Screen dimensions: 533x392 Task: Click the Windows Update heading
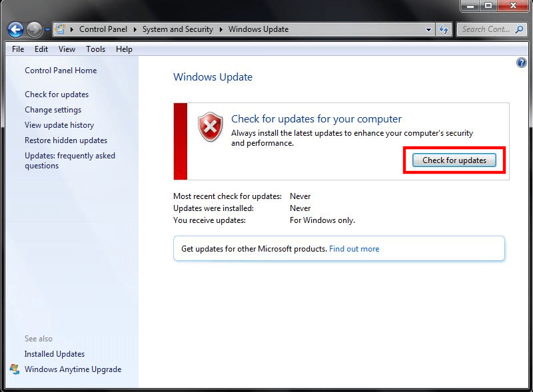[x=213, y=77]
